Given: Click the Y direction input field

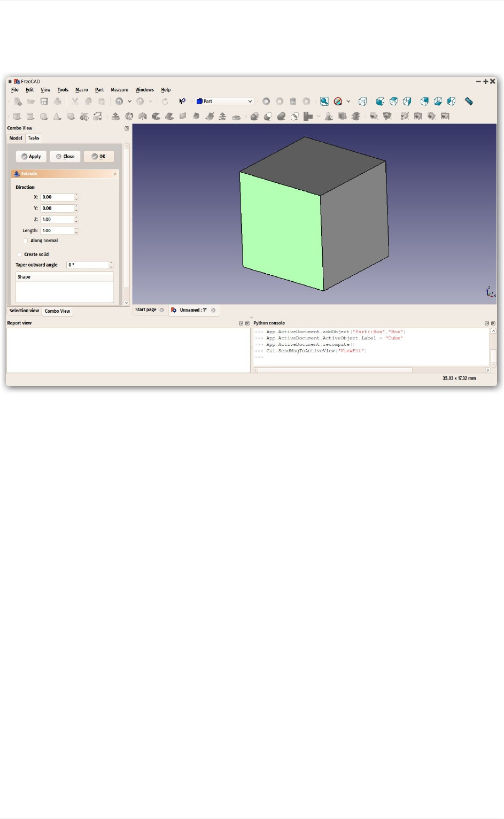Looking at the screenshot, I should [x=57, y=208].
